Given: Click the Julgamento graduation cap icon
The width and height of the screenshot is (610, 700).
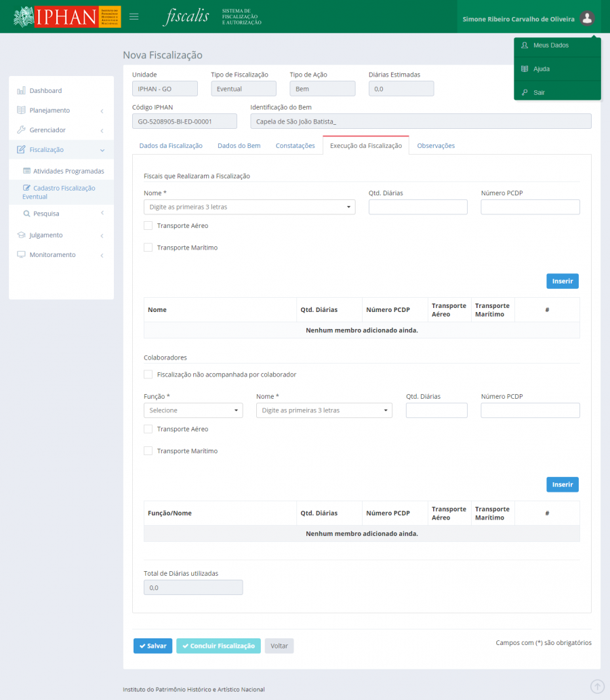Looking at the screenshot, I should [21, 235].
